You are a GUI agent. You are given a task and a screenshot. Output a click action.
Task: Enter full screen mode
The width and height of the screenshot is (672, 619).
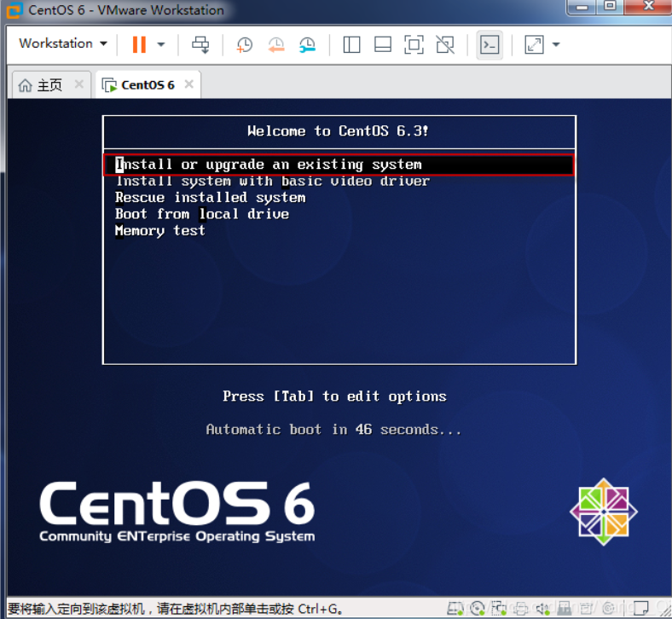(414, 44)
